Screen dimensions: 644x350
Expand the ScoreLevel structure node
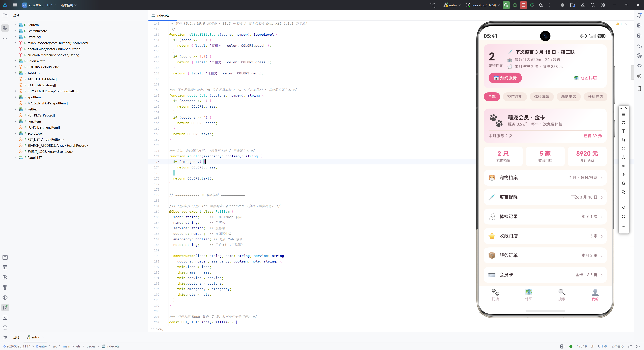pos(15,133)
